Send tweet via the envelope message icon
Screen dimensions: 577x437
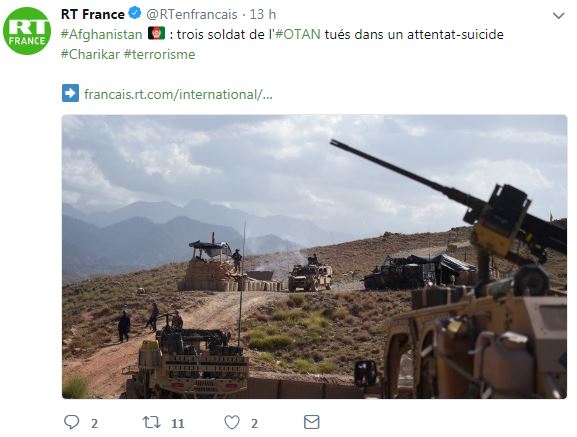[312, 422]
